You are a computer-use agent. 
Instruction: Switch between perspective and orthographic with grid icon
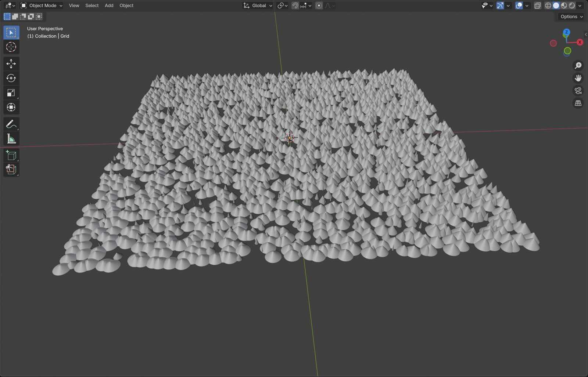[578, 103]
